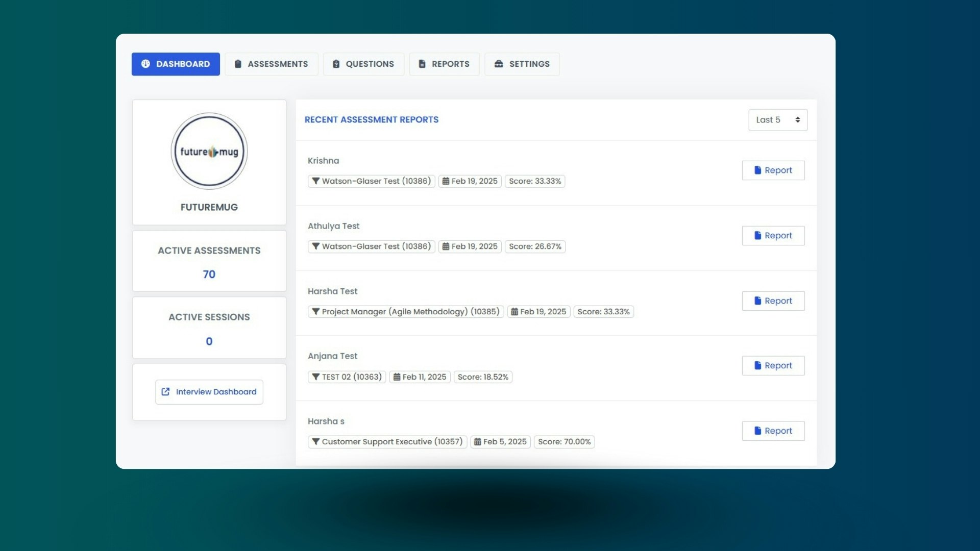Click the filter funnel icon on Watson-Glaser Test tag
The height and width of the screenshot is (551, 980).
[x=315, y=181]
